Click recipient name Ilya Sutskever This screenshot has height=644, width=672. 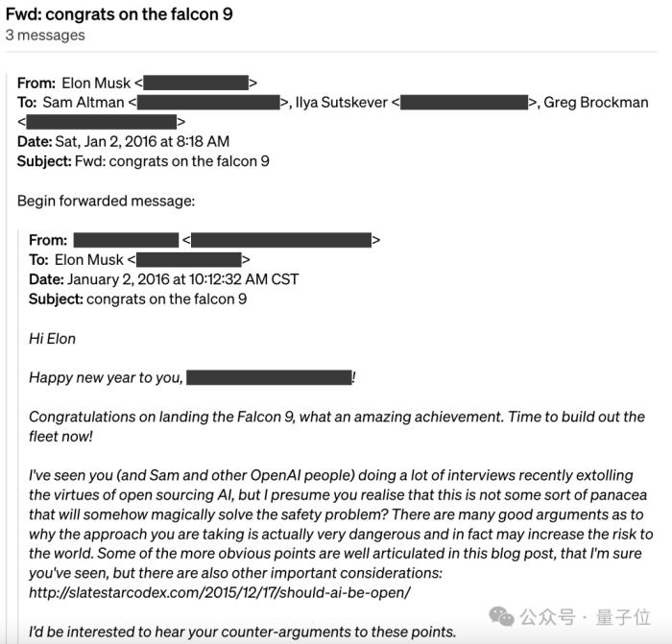[341, 103]
